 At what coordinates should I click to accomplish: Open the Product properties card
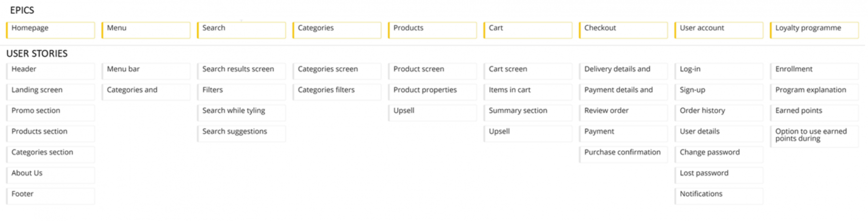(432, 91)
